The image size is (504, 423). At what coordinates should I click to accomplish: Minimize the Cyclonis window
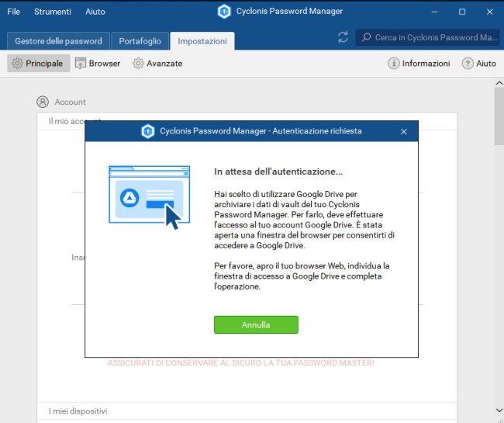click(x=434, y=12)
